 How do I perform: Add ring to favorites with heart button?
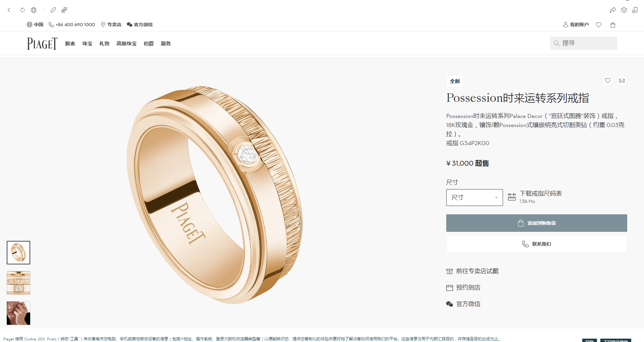[x=608, y=81]
